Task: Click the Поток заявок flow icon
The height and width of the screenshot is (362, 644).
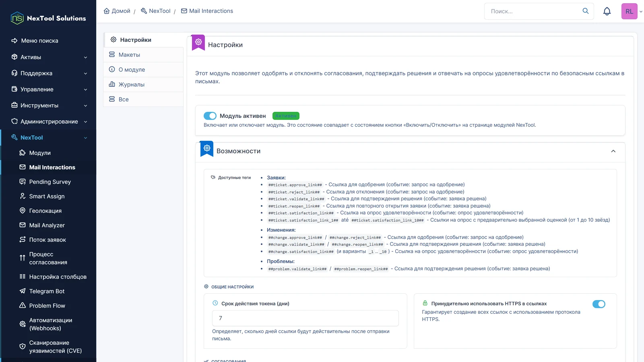Action: pos(23,240)
